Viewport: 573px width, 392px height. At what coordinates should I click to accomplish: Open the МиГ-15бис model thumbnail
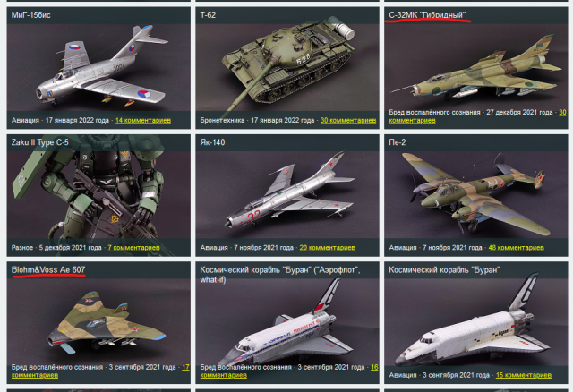(x=98, y=67)
